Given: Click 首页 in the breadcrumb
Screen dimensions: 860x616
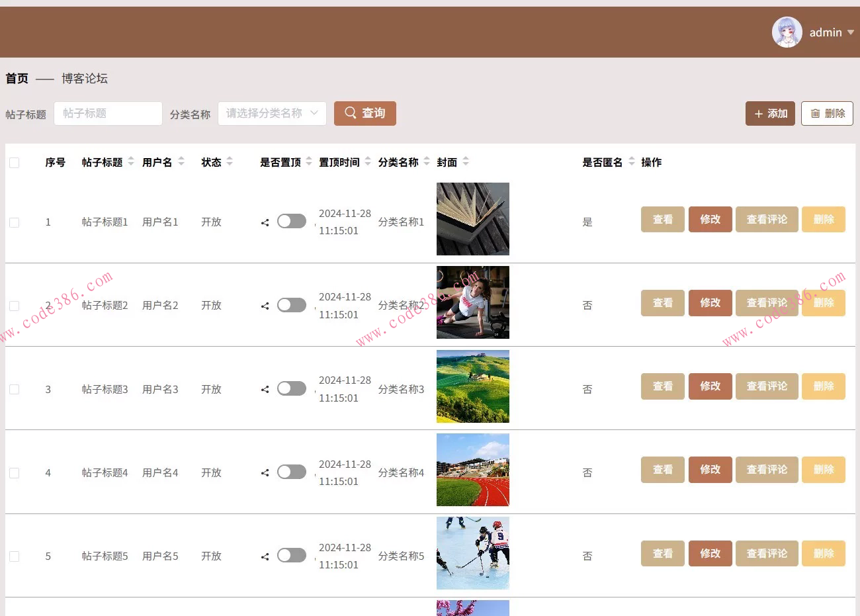Looking at the screenshot, I should 17,78.
